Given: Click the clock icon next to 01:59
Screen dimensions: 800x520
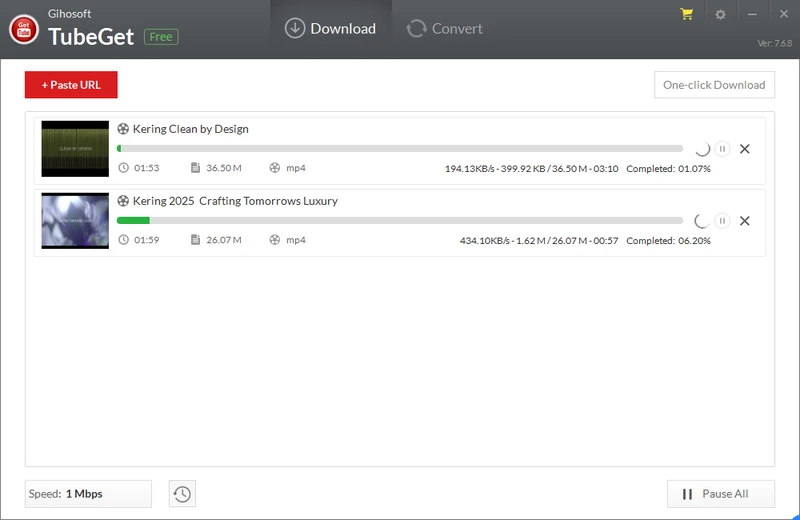Looking at the screenshot, I should coord(123,239).
